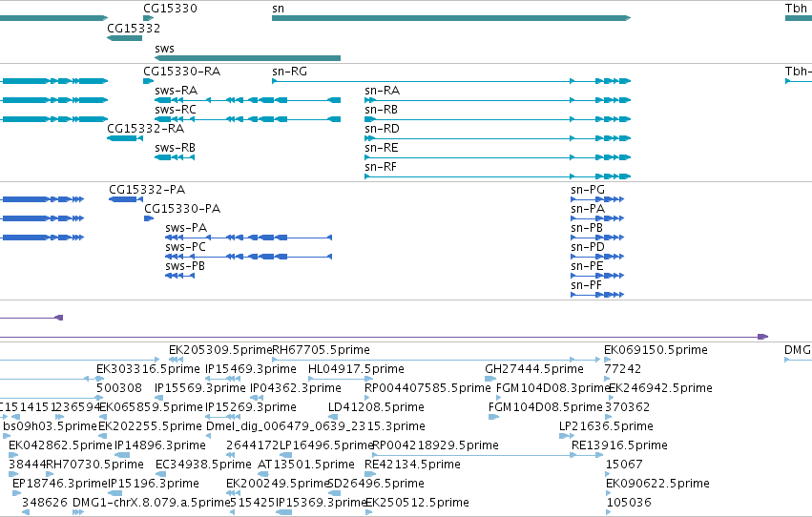Click transcript sws-RA

pos(247,100)
